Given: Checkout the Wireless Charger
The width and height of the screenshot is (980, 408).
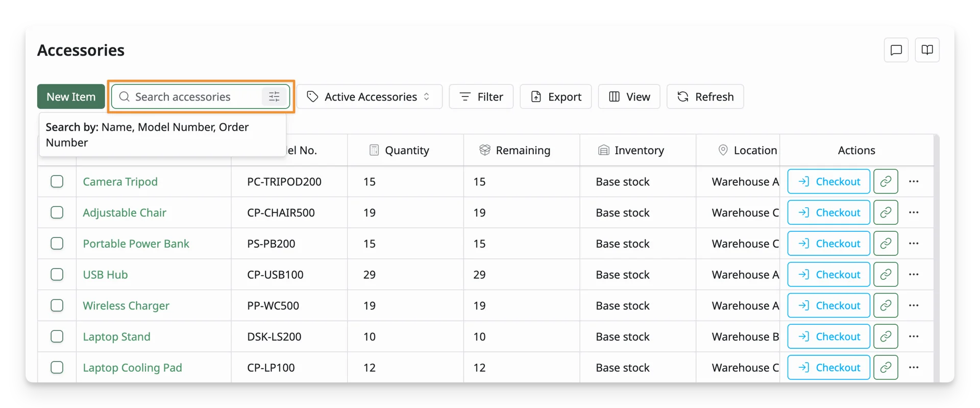Looking at the screenshot, I should click(829, 305).
